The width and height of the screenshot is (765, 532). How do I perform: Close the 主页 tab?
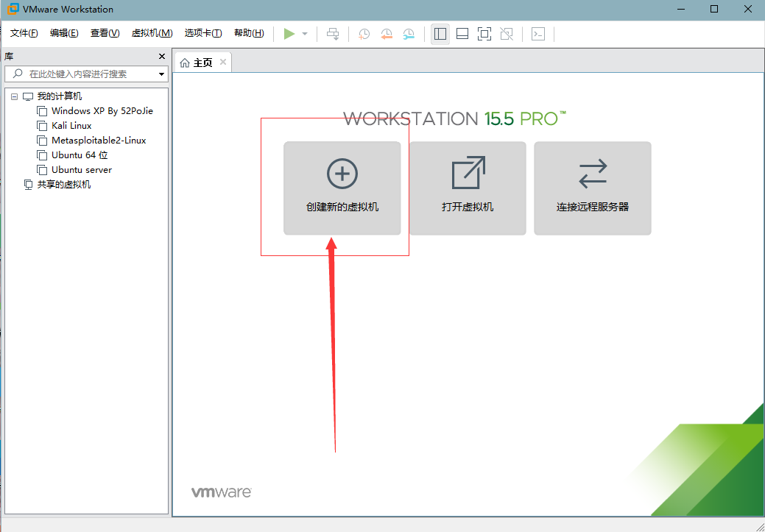click(223, 62)
